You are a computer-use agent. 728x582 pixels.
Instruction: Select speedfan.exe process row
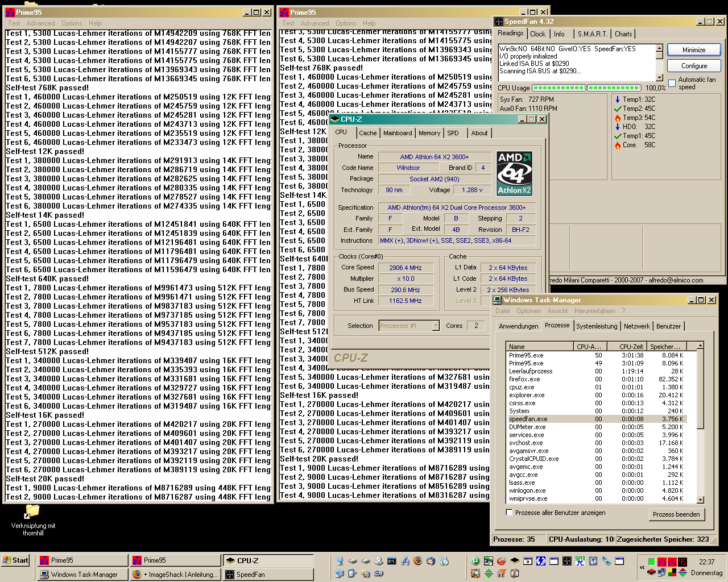pos(597,419)
